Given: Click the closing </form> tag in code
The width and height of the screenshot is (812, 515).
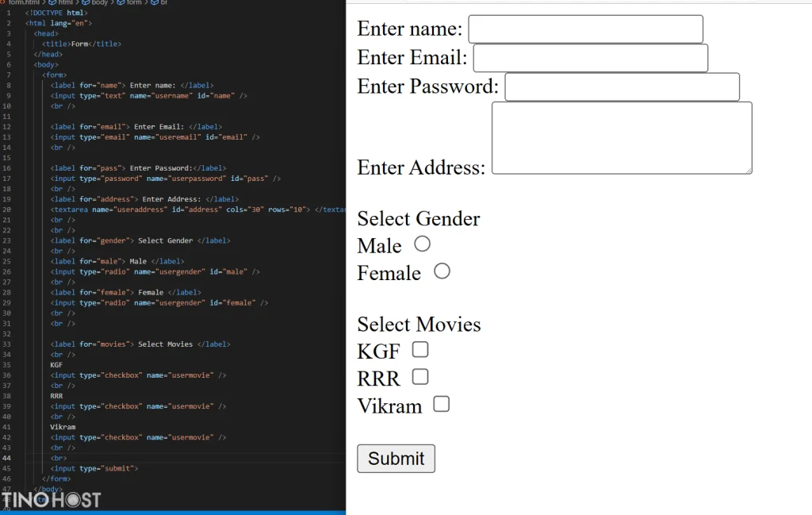Looking at the screenshot, I should click(56, 479).
